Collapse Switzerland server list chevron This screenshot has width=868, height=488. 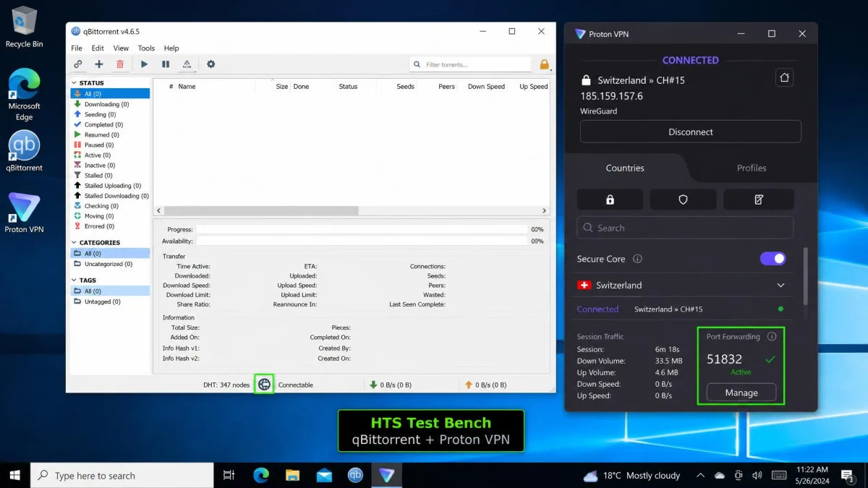pyautogui.click(x=780, y=286)
